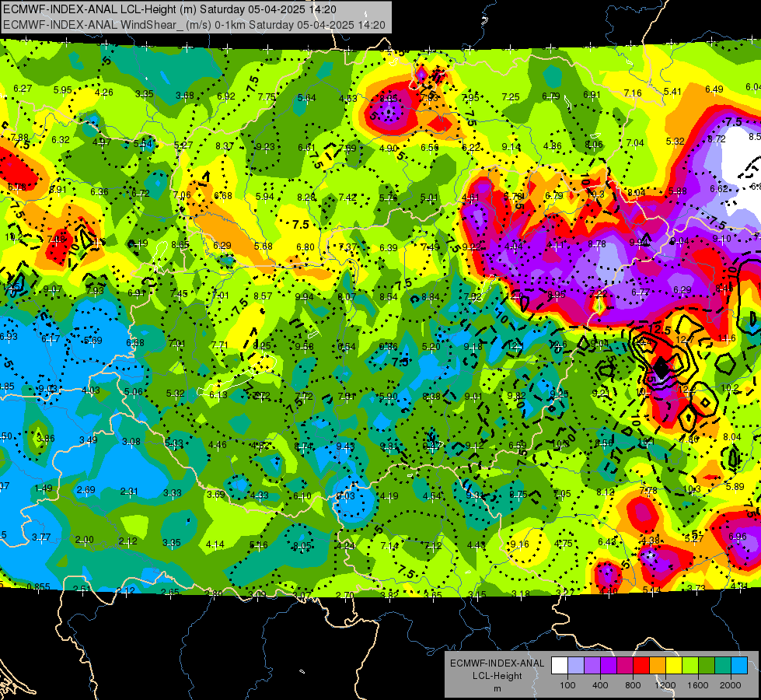Click the LCL-Height legend title text

click(497, 676)
